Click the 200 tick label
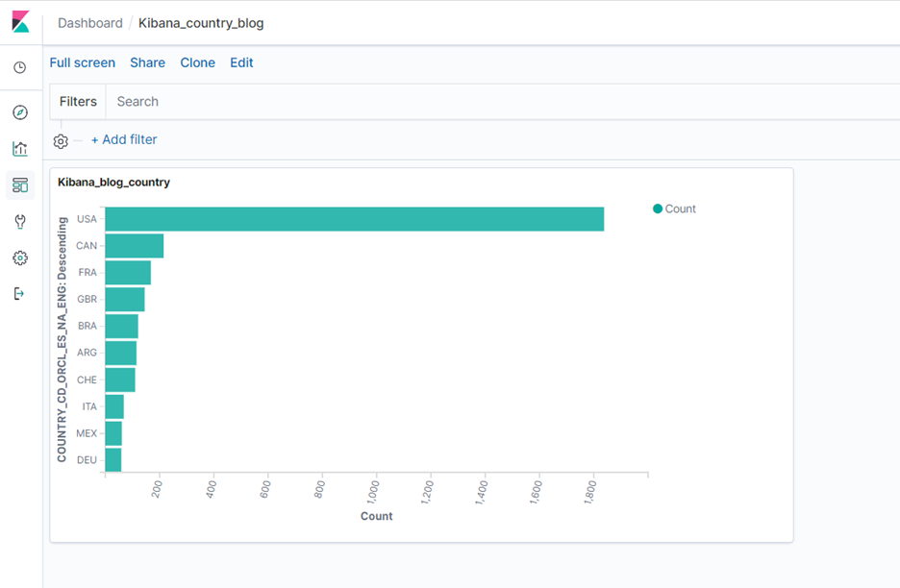Viewport: 900px width, 588px height. pyautogui.click(x=157, y=489)
